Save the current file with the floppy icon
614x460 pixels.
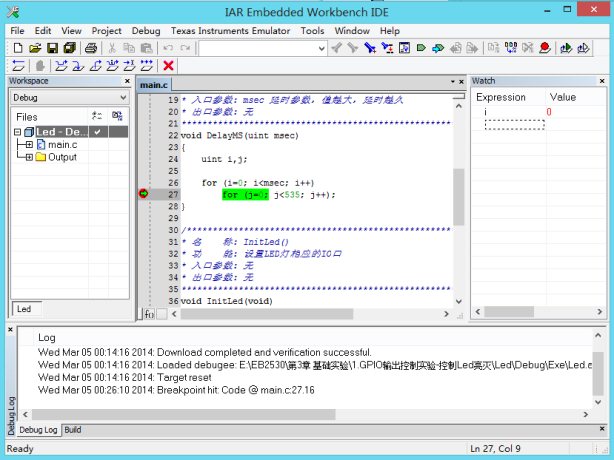point(52,48)
